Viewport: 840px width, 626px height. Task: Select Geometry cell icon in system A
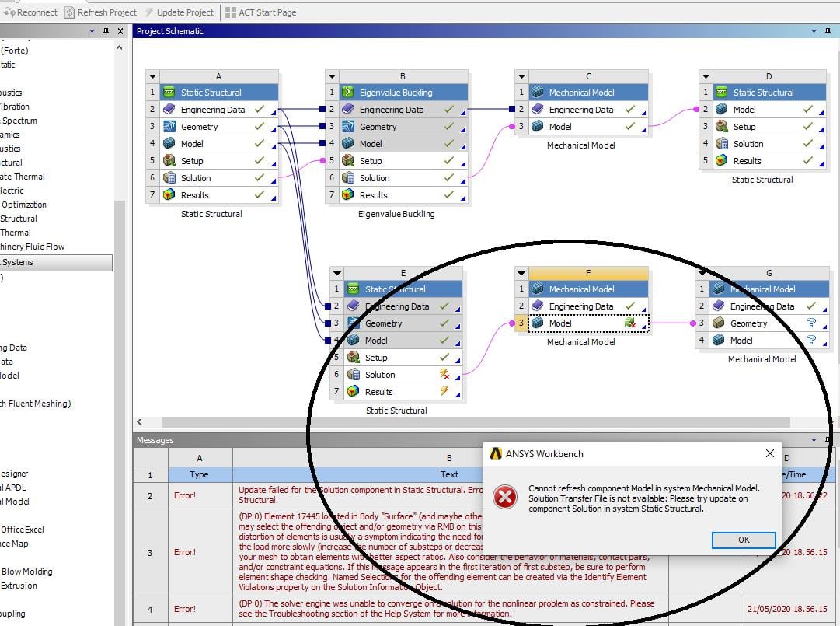(x=169, y=127)
